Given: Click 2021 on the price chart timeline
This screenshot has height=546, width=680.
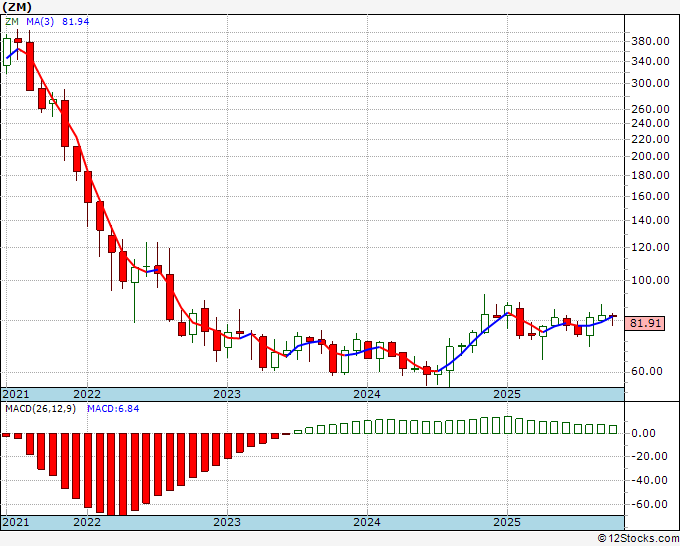Looking at the screenshot, I should click(16, 394).
